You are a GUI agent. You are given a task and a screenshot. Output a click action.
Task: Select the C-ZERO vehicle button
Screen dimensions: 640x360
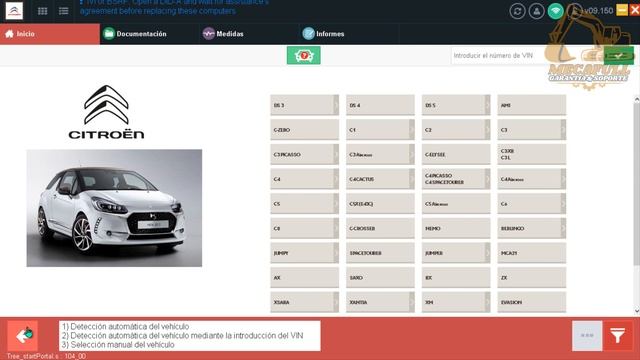click(x=304, y=130)
